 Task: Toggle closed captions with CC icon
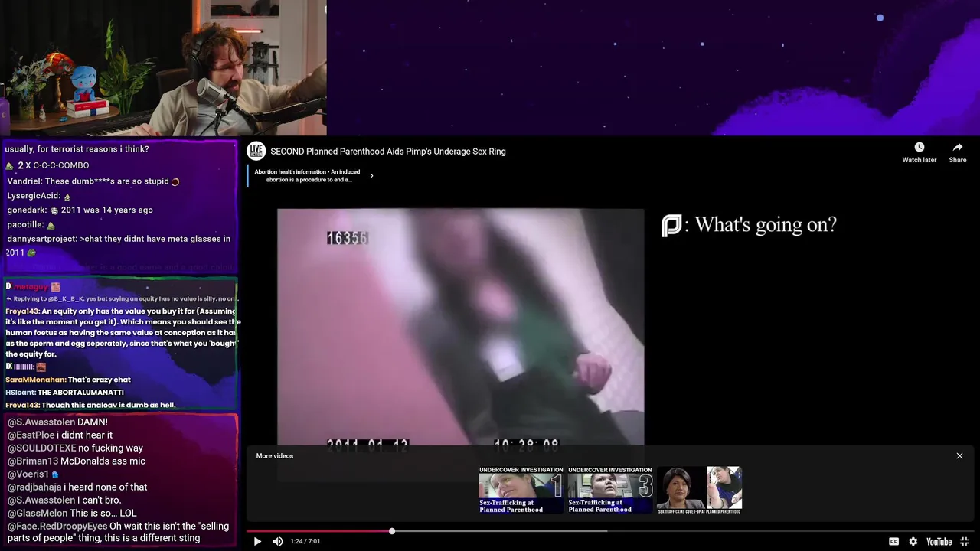893,541
